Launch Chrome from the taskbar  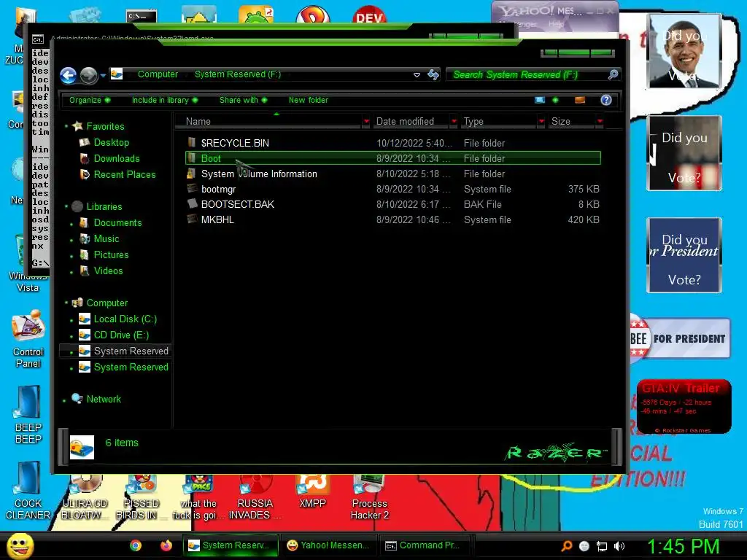click(x=135, y=545)
